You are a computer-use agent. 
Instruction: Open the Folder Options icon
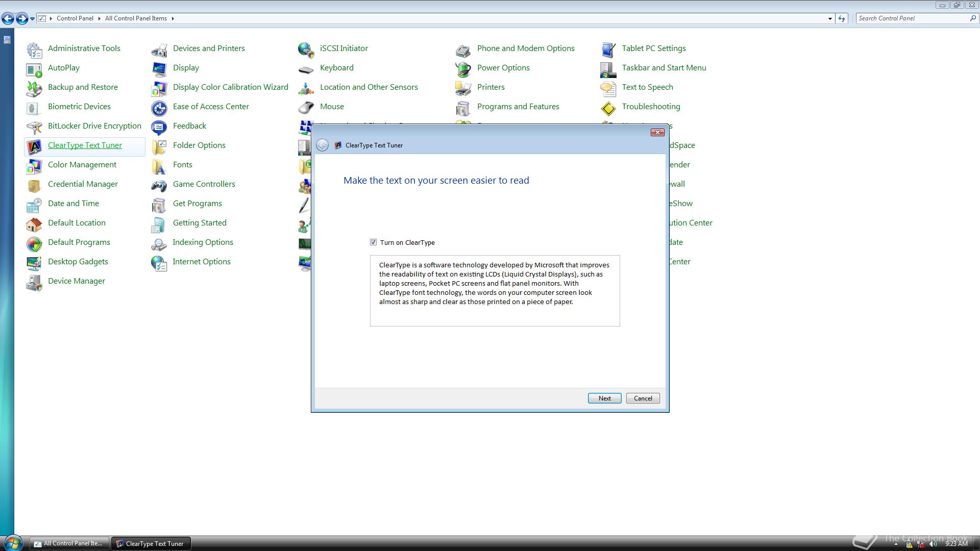click(x=159, y=147)
